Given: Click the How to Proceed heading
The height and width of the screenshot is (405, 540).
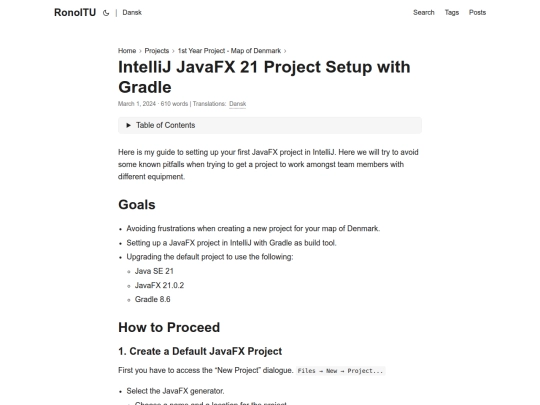Looking at the screenshot, I should (x=169, y=327).
